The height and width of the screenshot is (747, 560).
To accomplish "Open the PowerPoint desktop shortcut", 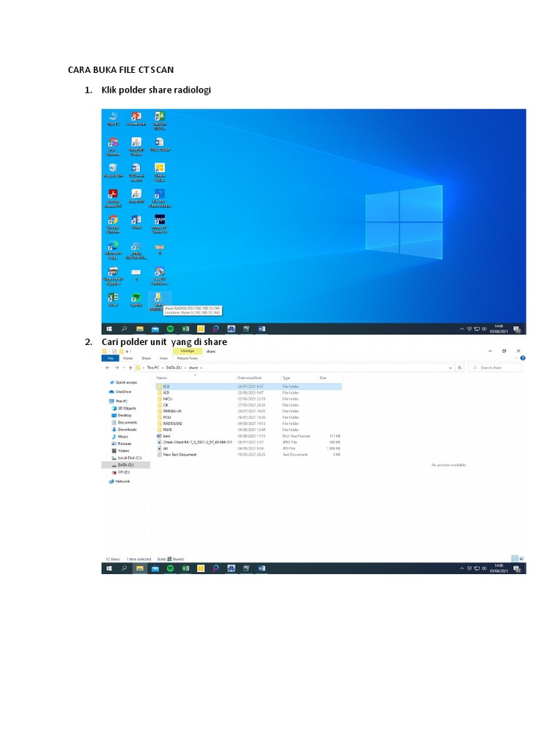I will (136, 119).
